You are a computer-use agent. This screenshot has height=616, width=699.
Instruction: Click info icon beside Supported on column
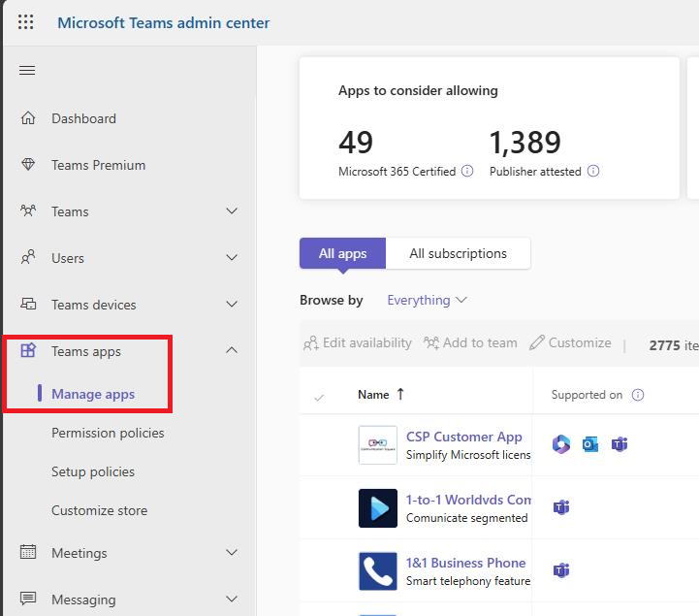[638, 395]
